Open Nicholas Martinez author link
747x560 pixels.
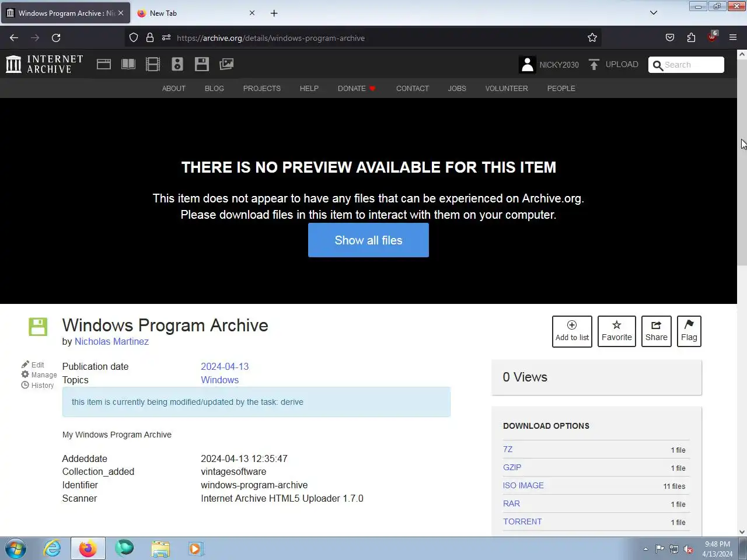point(111,342)
